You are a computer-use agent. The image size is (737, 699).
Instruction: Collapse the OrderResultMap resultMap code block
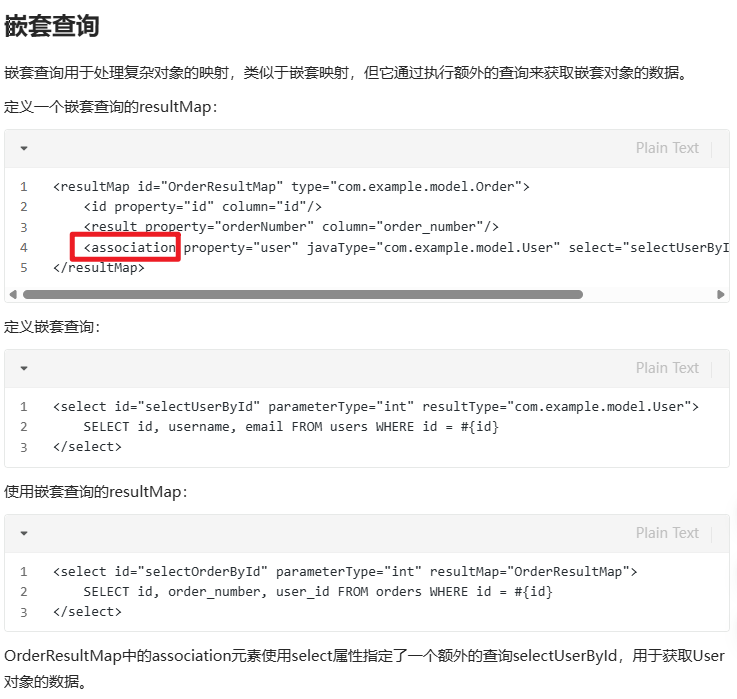(24, 149)
